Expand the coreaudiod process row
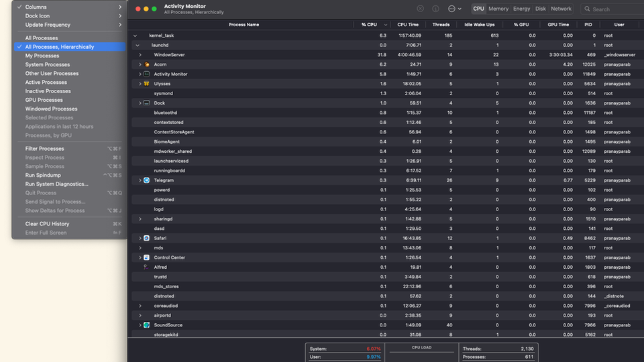 [140, 306]
